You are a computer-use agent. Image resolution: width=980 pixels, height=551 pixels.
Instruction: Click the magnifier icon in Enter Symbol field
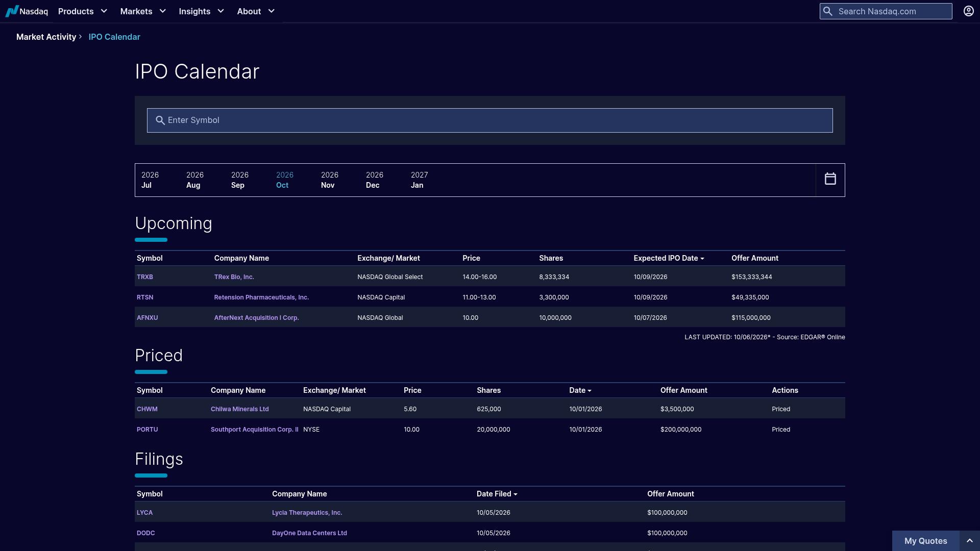[x=160, y=120]
